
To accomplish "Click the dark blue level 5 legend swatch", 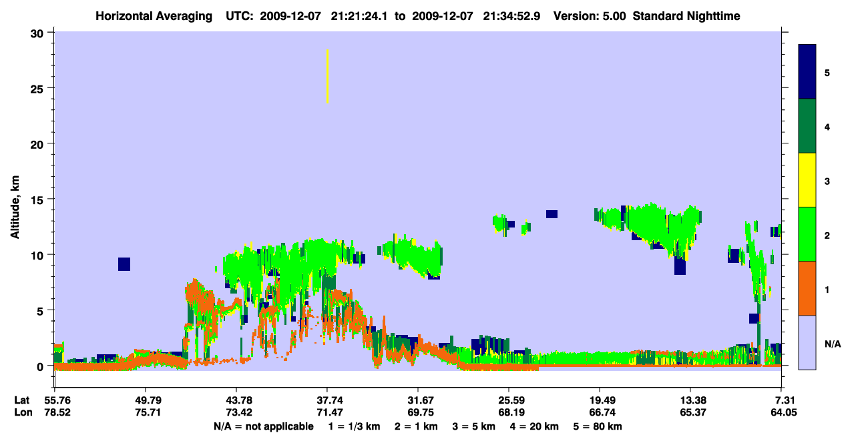I will click(807, 72).
